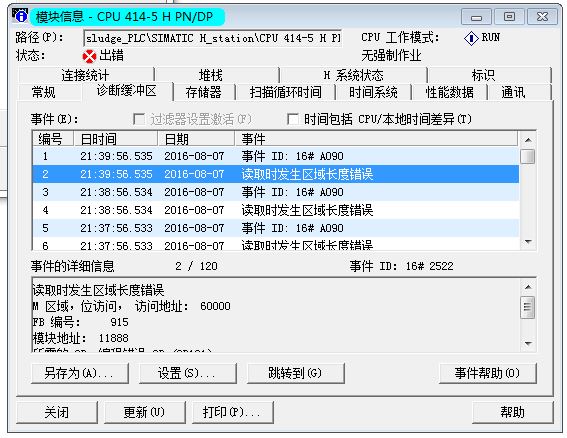Click the FB 编号: 915 detail line

(81, 322)
